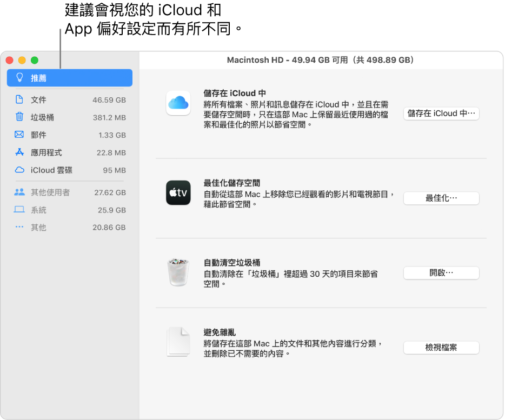
Task: Click the 避免雜亂 heading
Action: tap(220, 332)
